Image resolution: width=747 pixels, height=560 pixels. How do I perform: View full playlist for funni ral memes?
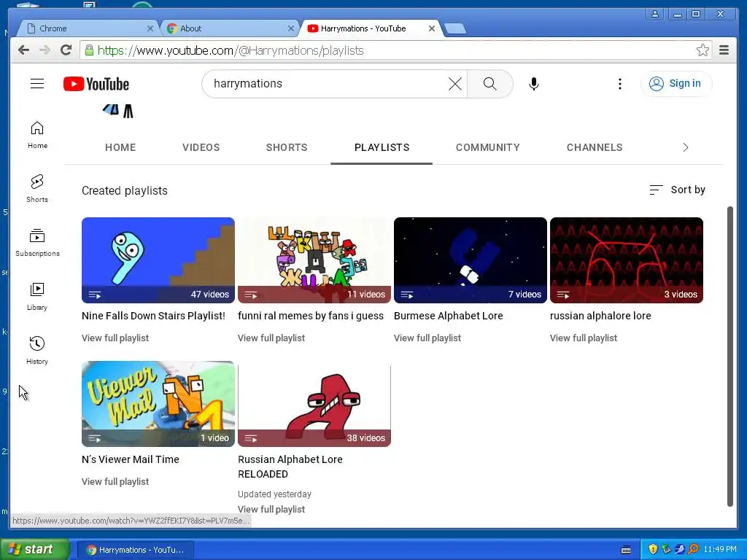[x=271, y=338]
